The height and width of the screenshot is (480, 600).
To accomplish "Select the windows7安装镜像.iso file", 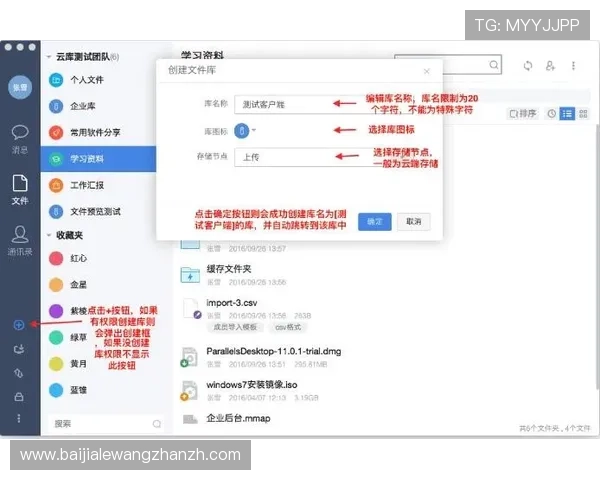I will pos(252,385).
